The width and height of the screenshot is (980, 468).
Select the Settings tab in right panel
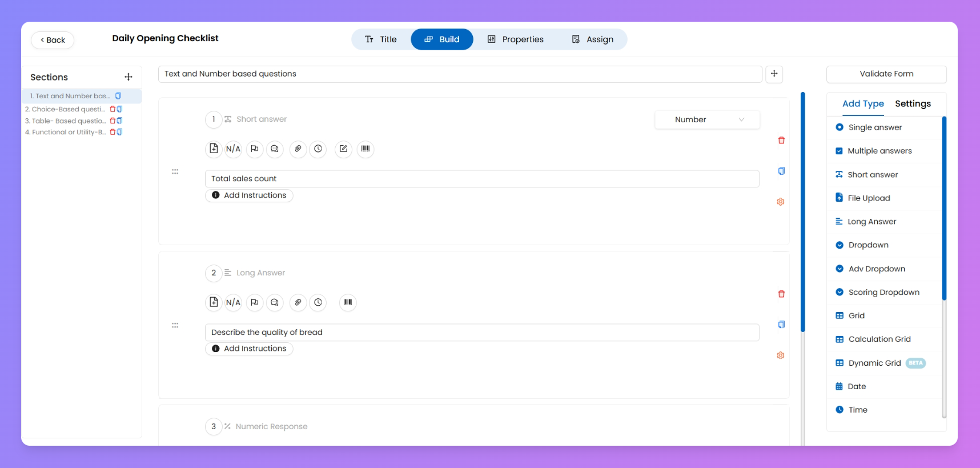click(x=913, y=103)
